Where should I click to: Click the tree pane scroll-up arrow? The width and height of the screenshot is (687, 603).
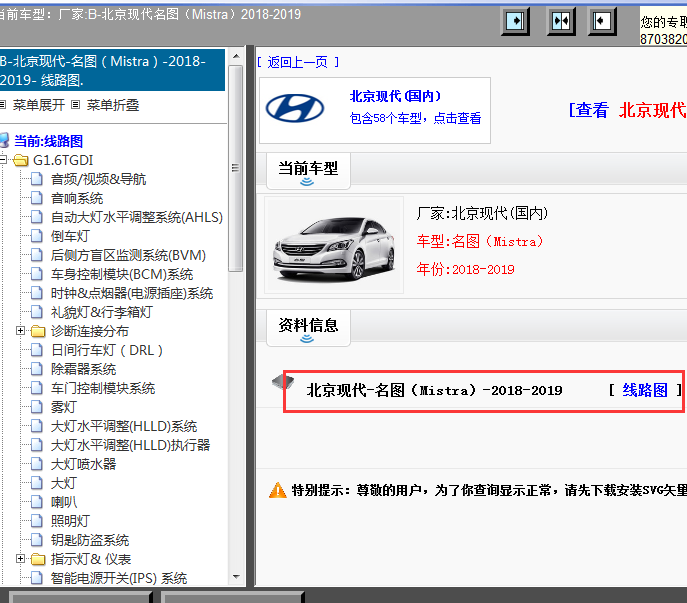(x=236, y=56)
